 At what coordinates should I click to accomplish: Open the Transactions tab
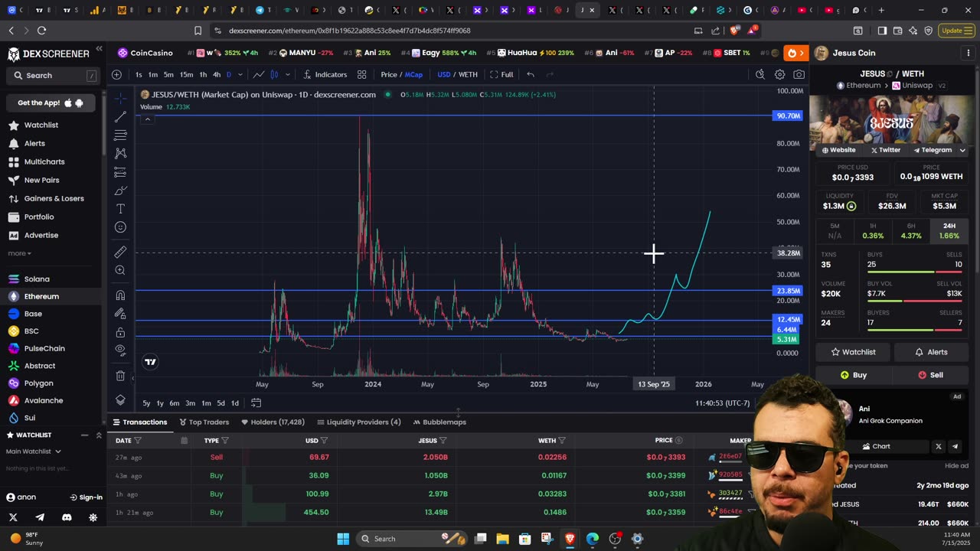tap(140, 422)
